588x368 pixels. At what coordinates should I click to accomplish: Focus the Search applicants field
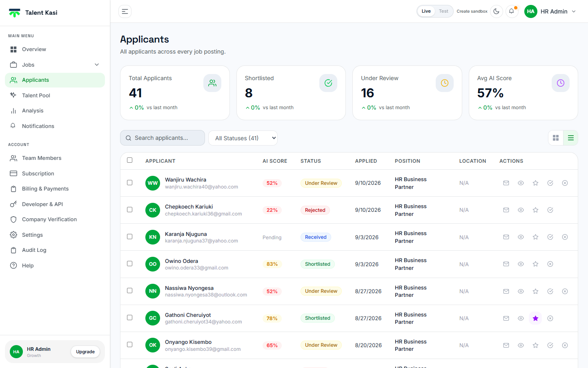[163, 138]
